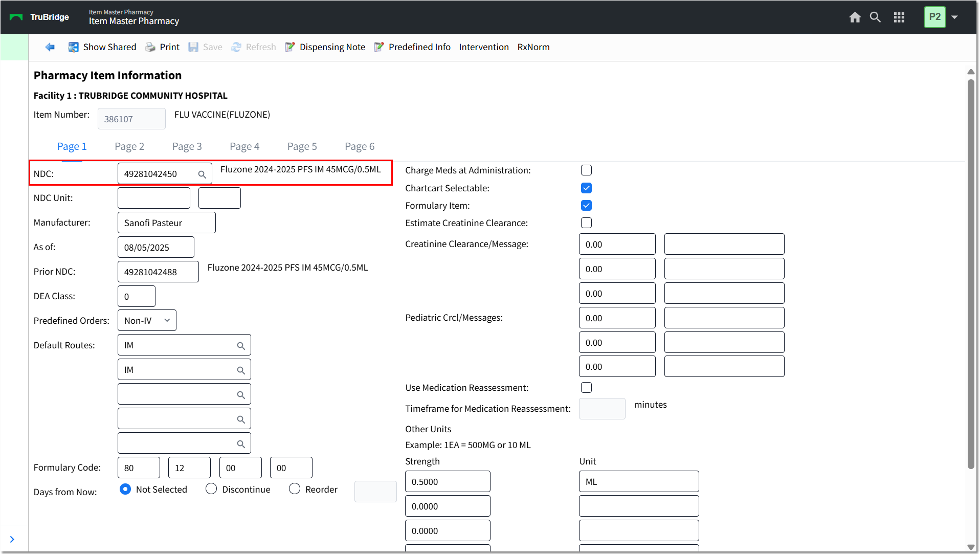Click the blue back arrow icon
This screenshot has width=980, height=555.
click(x=50, y=47)
